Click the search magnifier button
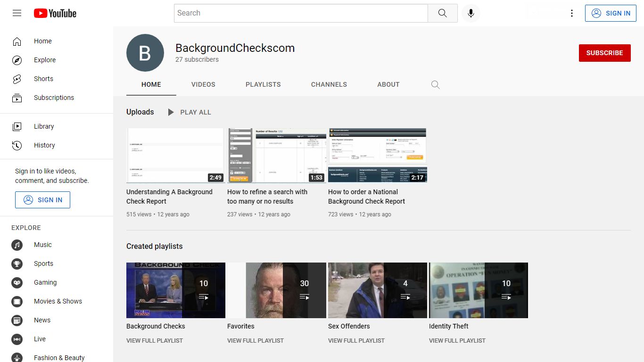 [442, 13]
